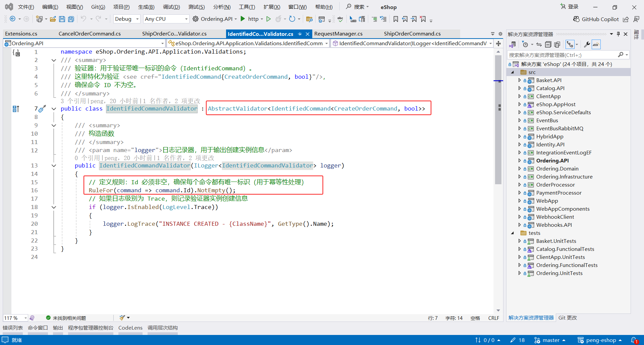Click the peng-eshop repository indicator
Screen dimensions: 644x345
600,340
